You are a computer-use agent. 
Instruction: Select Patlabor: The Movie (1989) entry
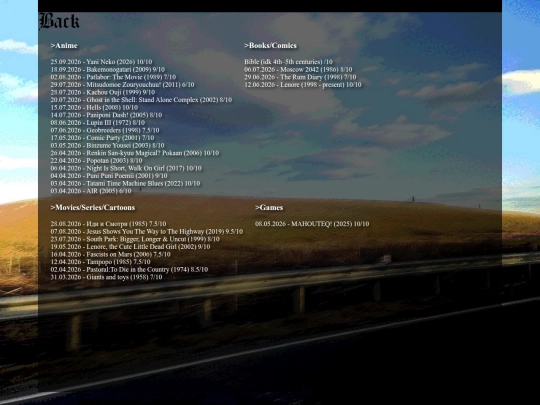[113, 77]
